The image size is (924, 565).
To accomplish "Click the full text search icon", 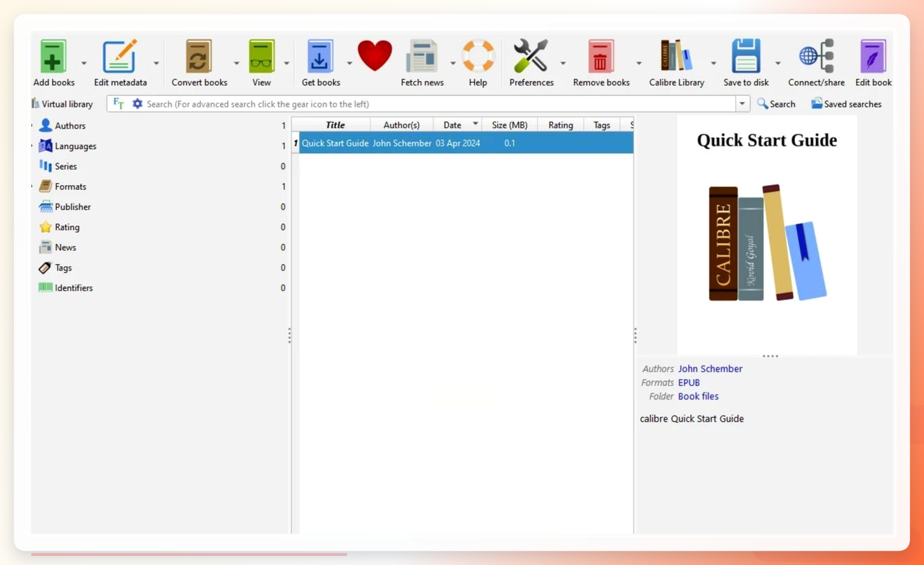I will (119, 104).
